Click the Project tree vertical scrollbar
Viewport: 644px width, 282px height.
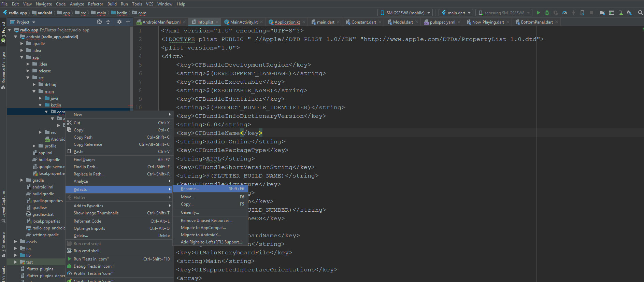pyautogui.click(x=131, y=68)
